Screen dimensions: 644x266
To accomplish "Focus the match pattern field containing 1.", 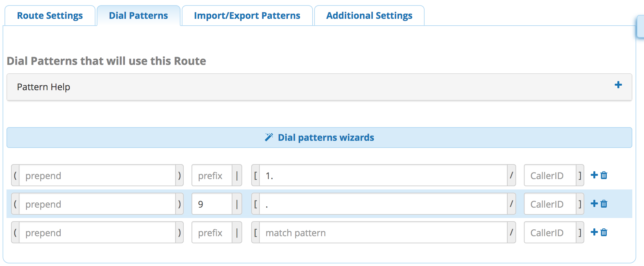I will tap(383, 175).
